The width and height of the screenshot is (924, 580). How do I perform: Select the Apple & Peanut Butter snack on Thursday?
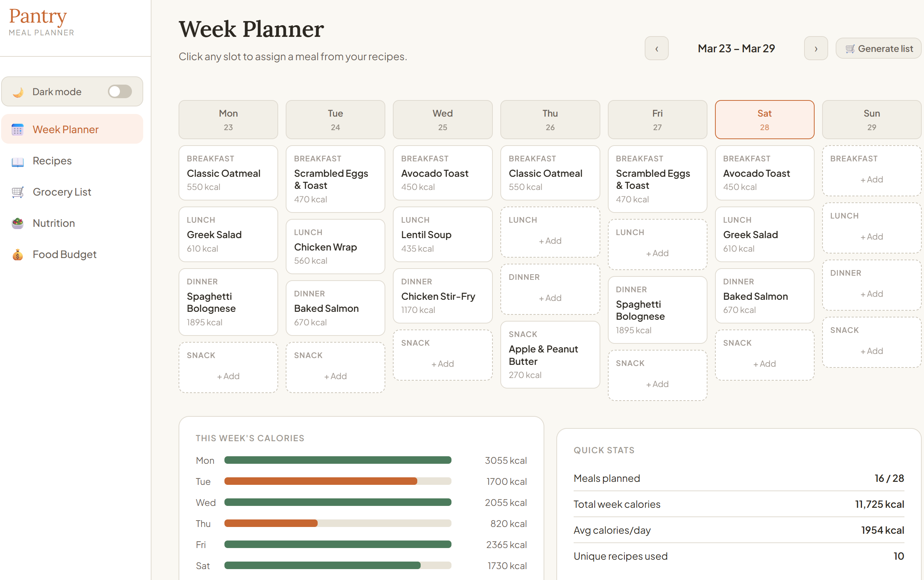pyautogui.click(x=550, y=354)
